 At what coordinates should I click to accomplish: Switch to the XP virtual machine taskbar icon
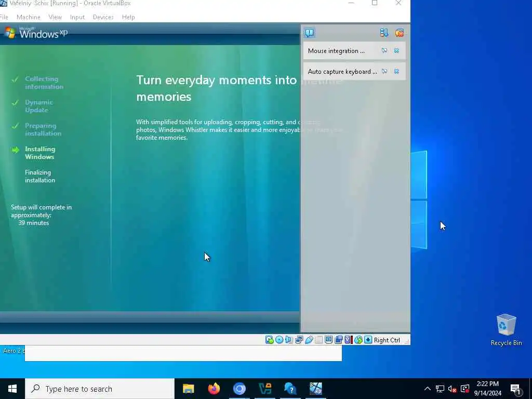tap(315, 389)
